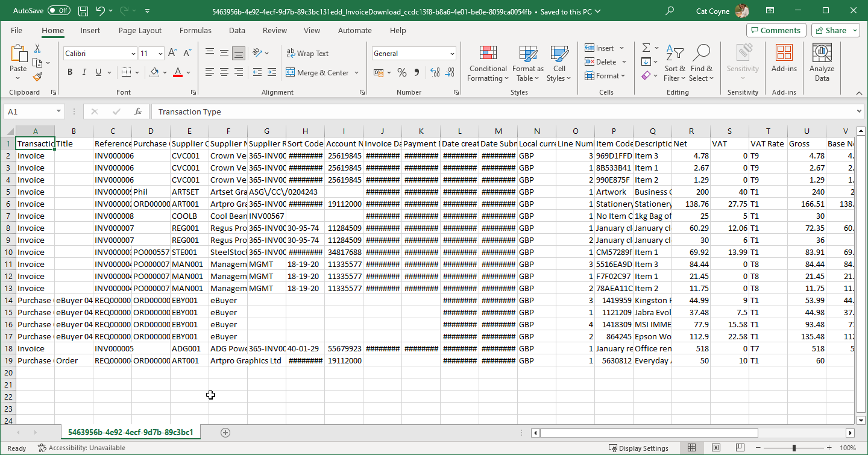
Task: Open the Font name dropdown (Calibri)
Action: tap(133, 54)
